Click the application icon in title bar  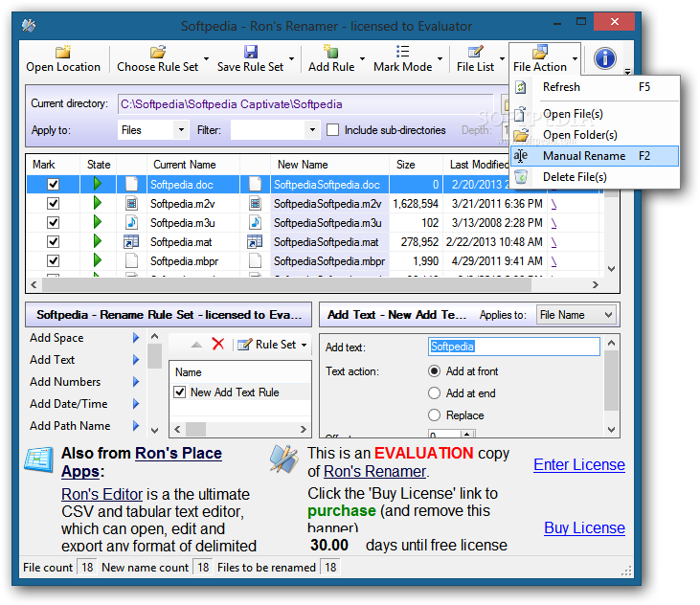[29, 26]
